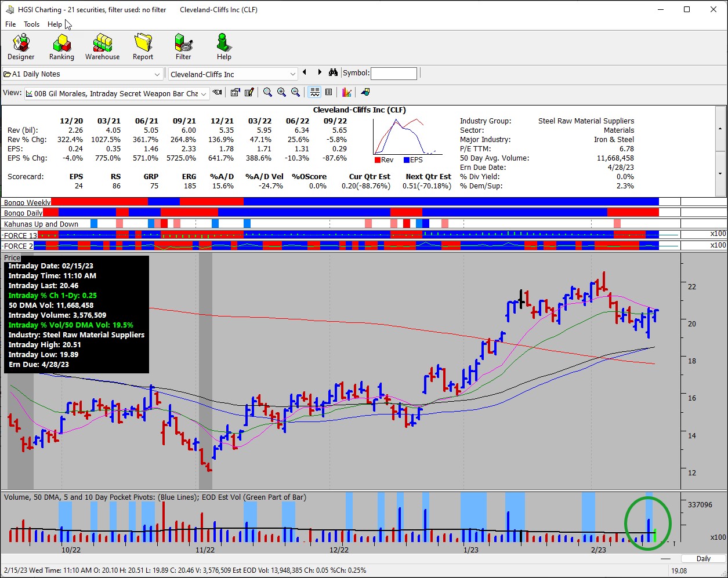Click the Kahunas Up and Down label

[x=41, y=224]
